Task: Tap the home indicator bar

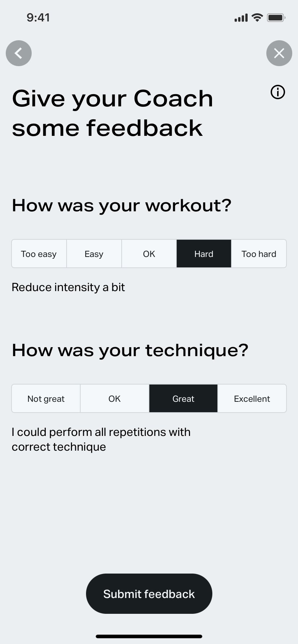Action: tap(149, 636)
